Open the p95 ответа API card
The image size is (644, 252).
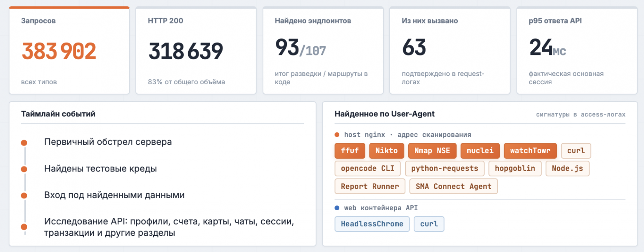(x=577, y=50)
